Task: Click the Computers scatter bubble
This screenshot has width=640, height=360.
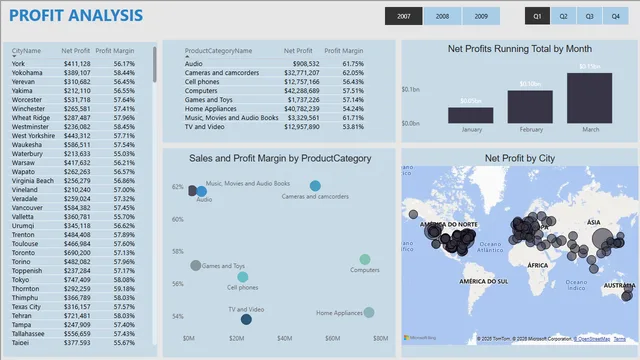Action: [x=365, y=259]
